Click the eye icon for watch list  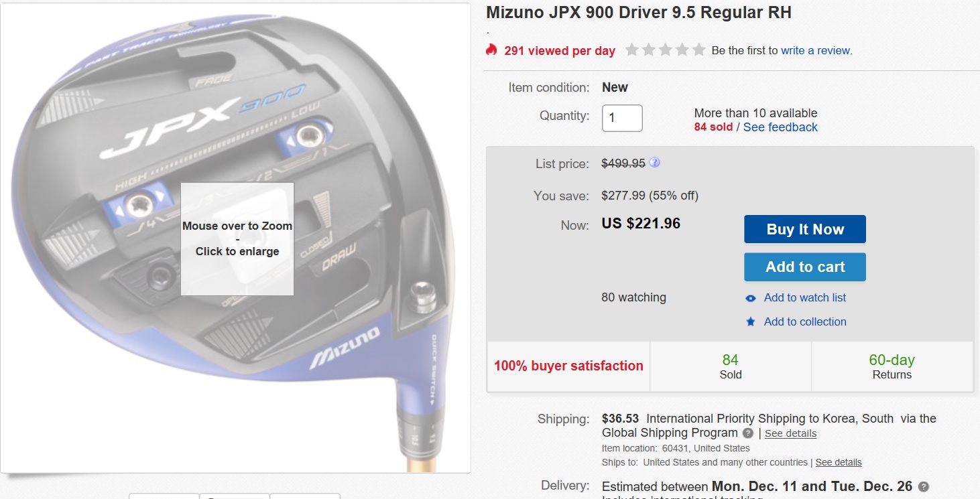751,298
